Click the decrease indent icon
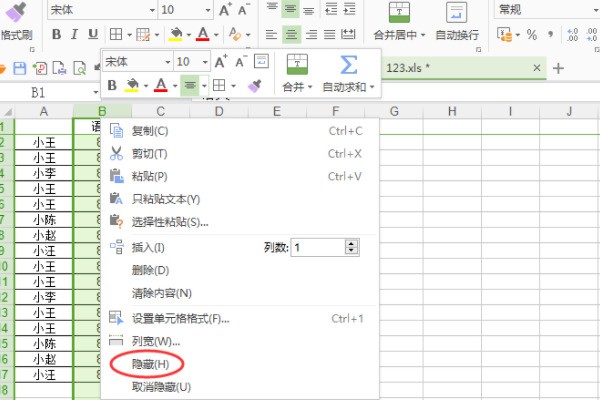600x400 pixels. pos(331,8)
